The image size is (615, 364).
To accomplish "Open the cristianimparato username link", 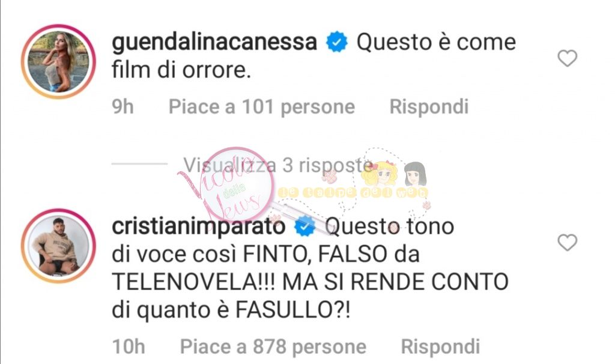I will pos(198,226).
